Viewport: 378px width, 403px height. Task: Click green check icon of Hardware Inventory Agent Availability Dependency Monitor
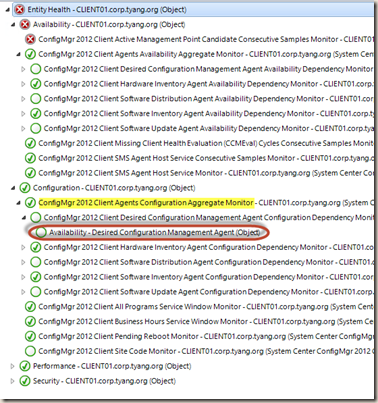pos(36,84)
